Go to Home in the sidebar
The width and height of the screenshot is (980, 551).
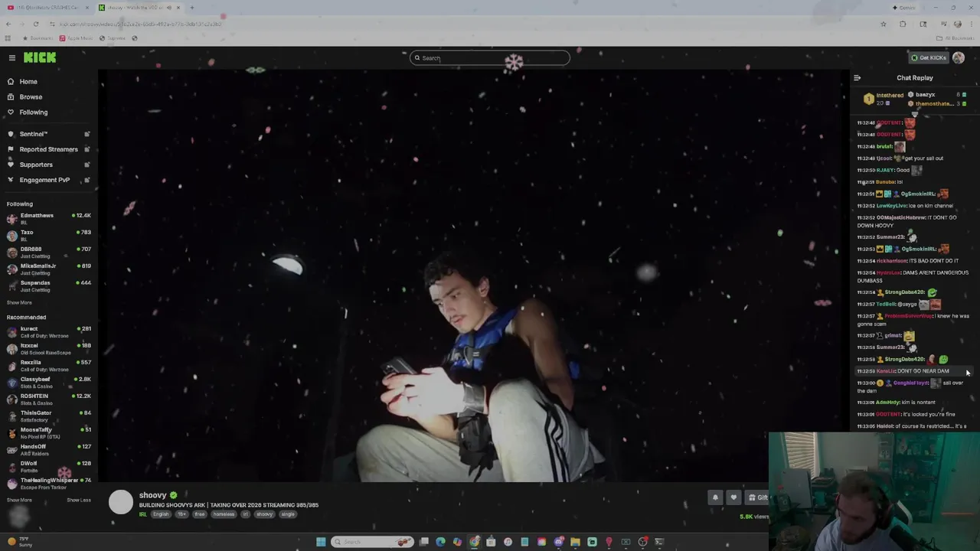point(28,82)
